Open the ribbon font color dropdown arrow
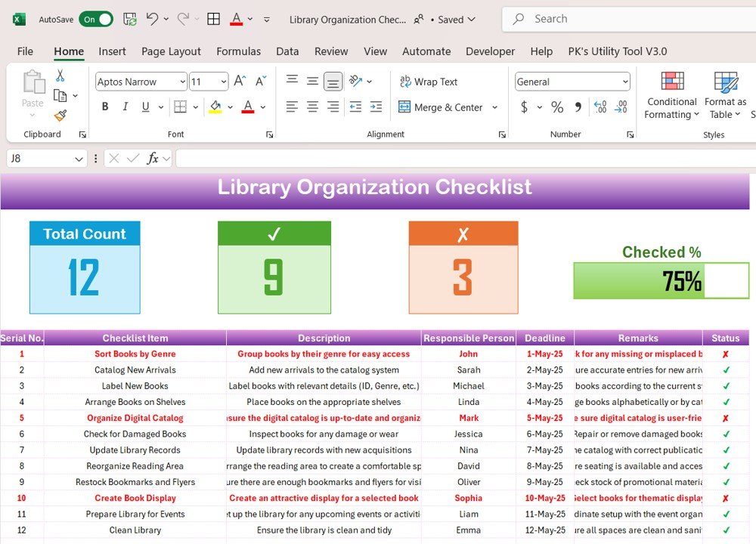Viewport: 756px width, 544px height. (x=263, y=107)
